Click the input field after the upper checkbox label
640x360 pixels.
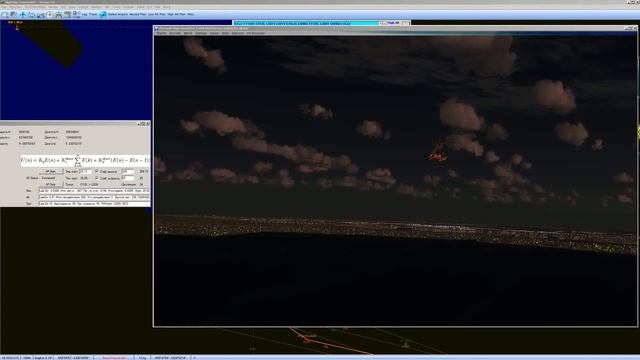(x=128, y=171)
